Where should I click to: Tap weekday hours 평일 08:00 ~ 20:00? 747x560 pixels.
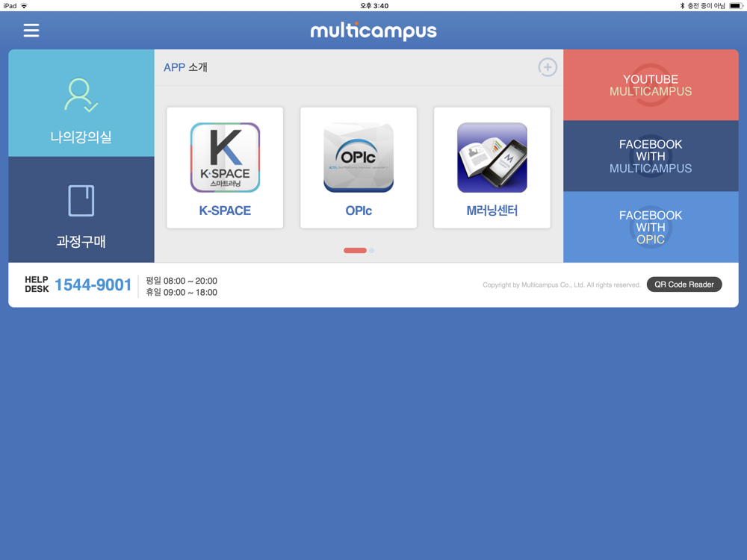(182, 281)
